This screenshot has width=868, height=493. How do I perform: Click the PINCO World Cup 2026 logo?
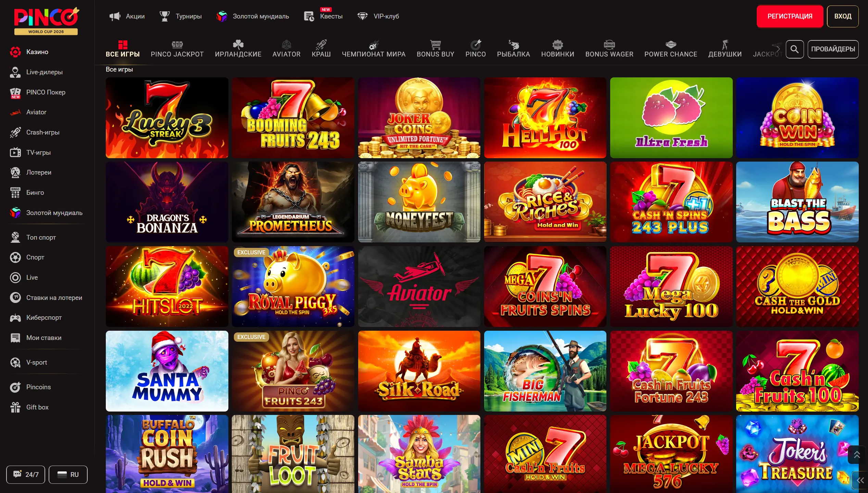46,21
